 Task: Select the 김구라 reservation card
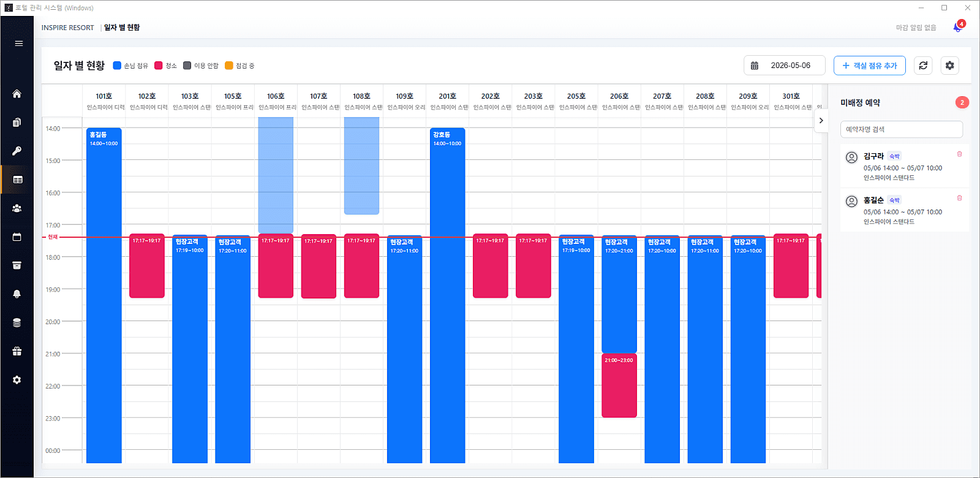[905, 167]
